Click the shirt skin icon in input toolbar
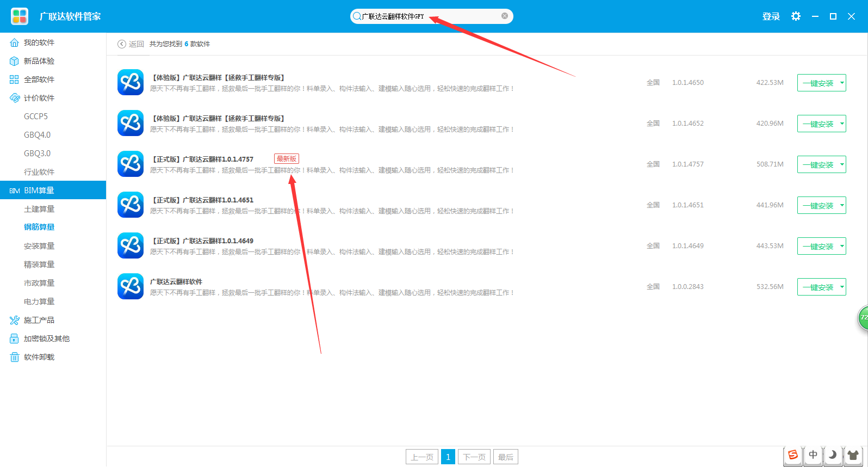Screen dimensions: 868x467 tap(852, 454)
